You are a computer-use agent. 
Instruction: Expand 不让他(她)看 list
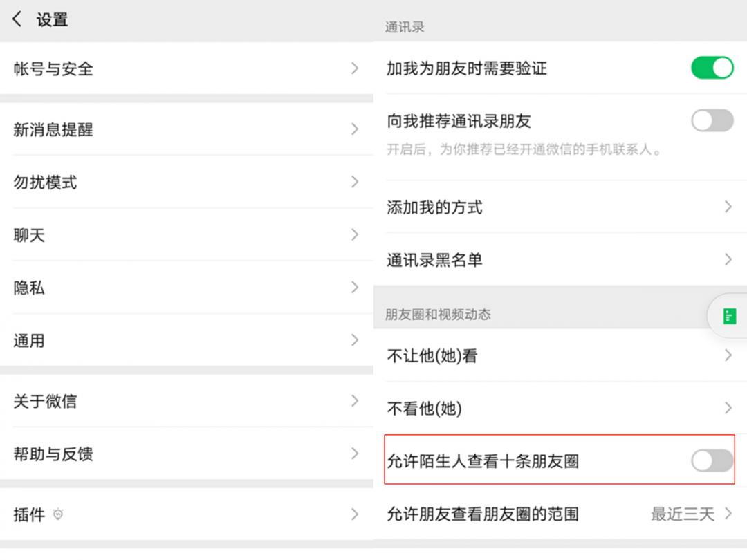tap(560, 355)
